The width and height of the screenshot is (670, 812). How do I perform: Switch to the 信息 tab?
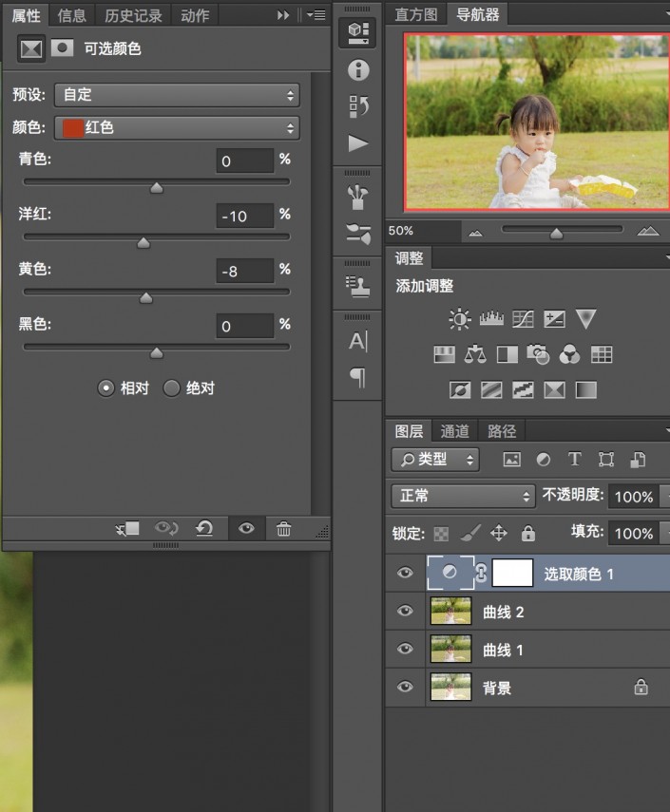tap(71, 15)
